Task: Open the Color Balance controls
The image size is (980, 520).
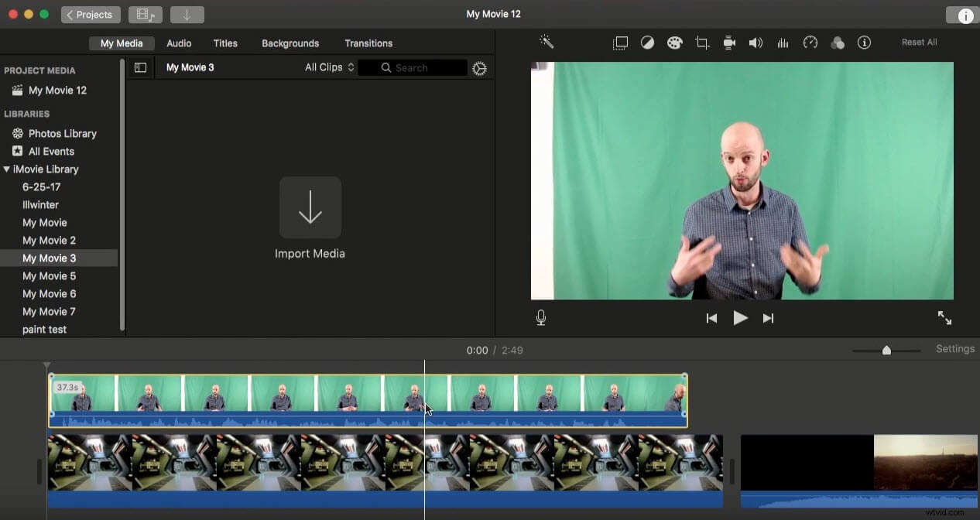Action: [x=647, y=43]
